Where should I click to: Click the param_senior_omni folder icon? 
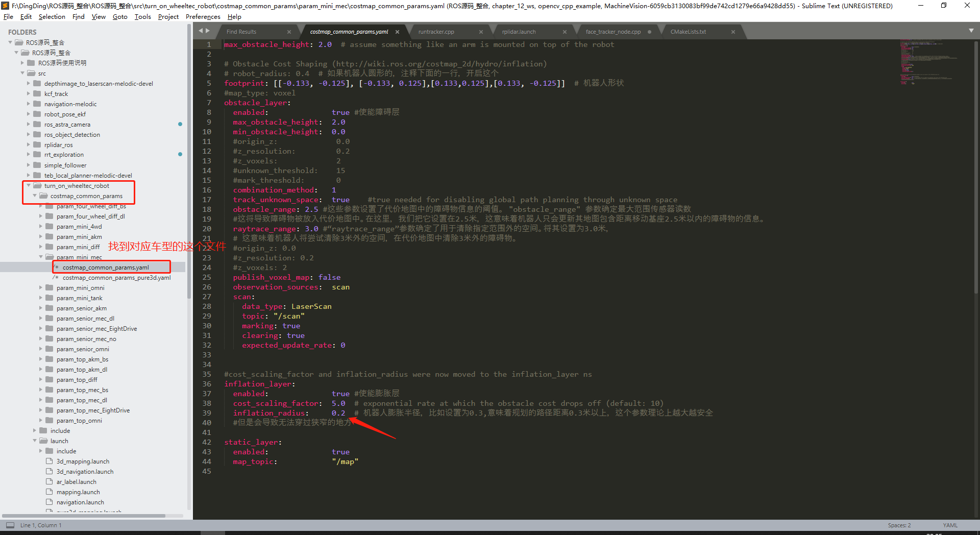coord(50,349)
